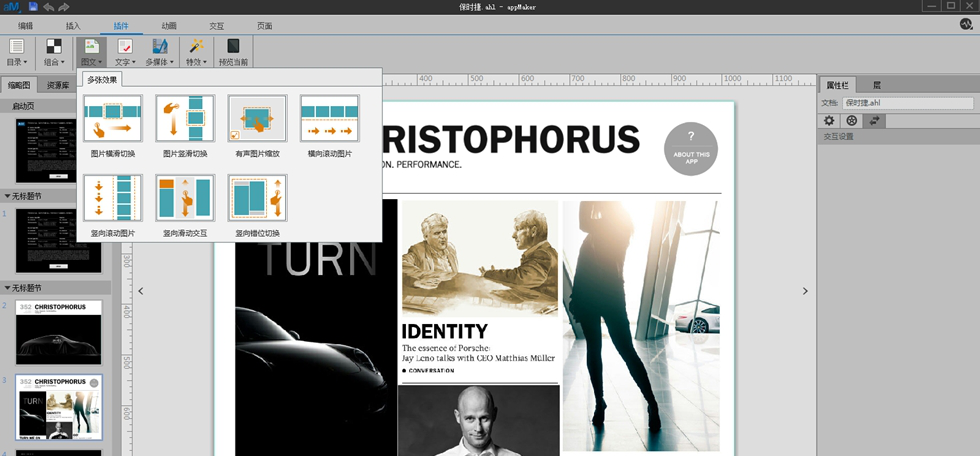980x474 pixels.
Task: Undo the last action with the left arrow
Action: click(49, 8)
